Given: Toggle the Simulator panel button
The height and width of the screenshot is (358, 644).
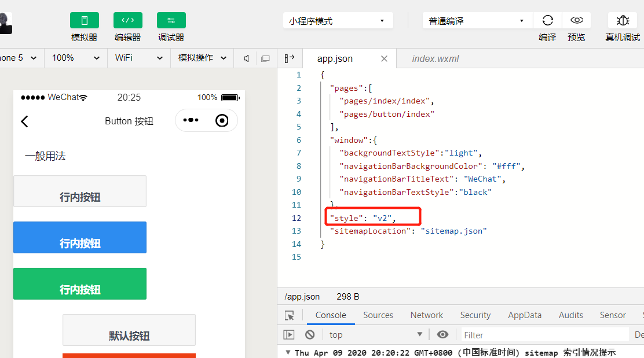Looking at the screenshot, I should pyautogui.click(x=84, y=20).
